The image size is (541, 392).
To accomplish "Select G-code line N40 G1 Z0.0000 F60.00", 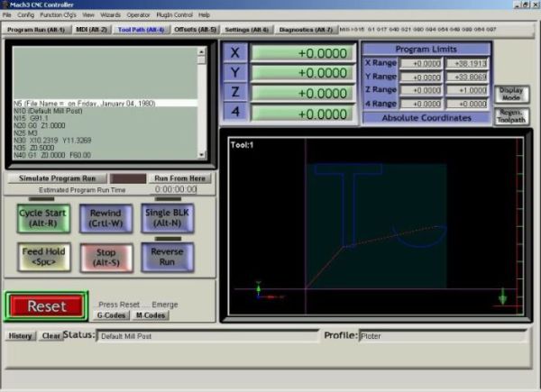I will click(x=105, y=155).
